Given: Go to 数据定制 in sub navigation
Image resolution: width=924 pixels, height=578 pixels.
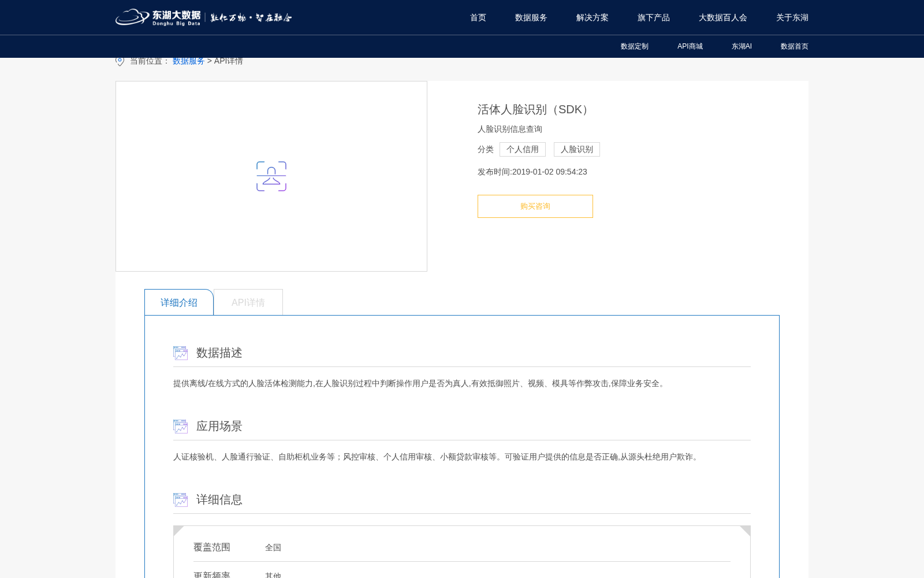Looking at the screenshot, I should click(x=635, y=46).
